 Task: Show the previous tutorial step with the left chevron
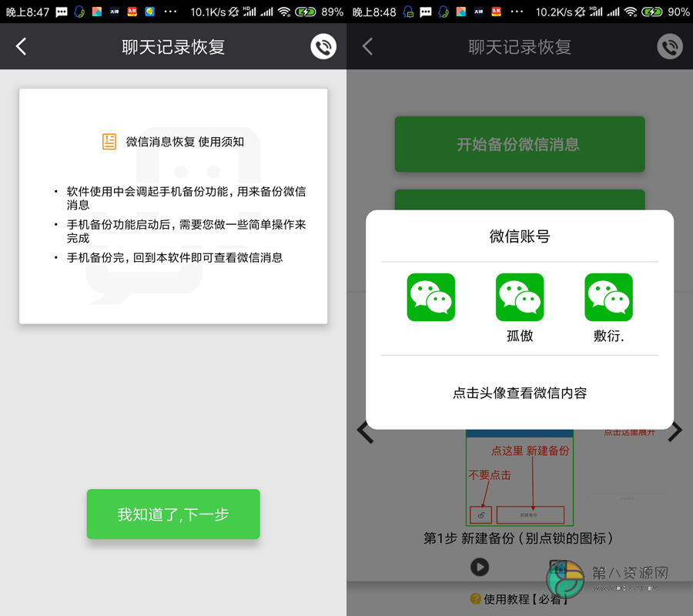coord(365,432)
